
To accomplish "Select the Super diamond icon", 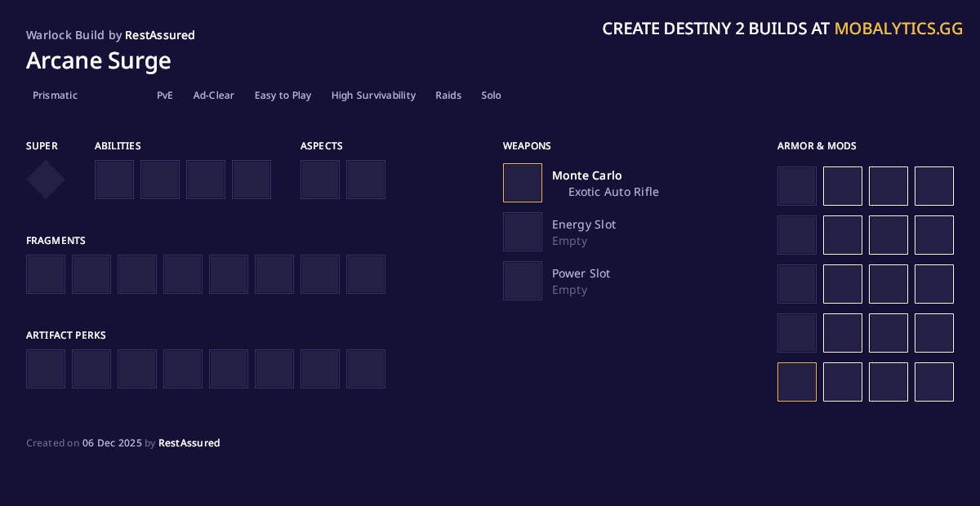I will pyautogui.click(x=46, y=180).
